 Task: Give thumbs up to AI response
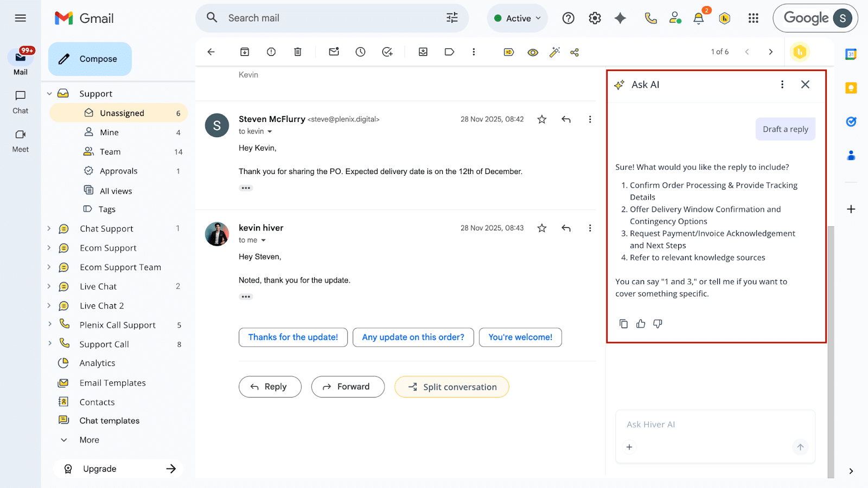click(641, 324)
